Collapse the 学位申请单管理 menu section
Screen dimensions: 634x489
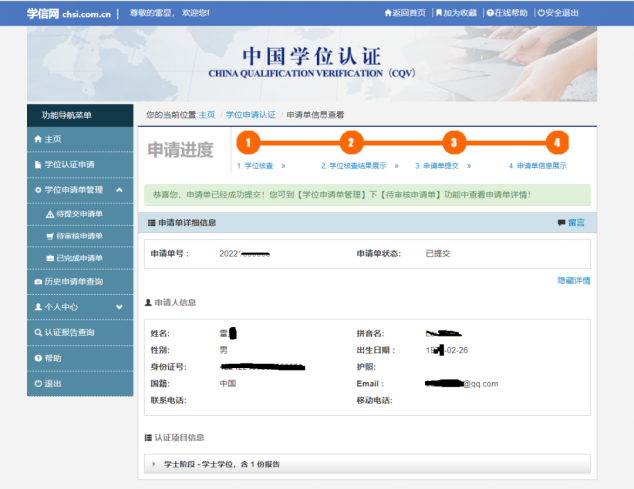[119, 189]
